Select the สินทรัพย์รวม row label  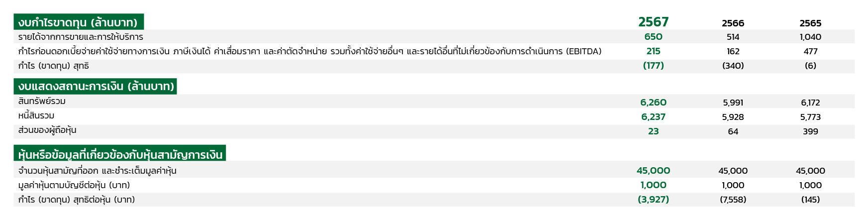pyautogui.click(x=42, y=101)
